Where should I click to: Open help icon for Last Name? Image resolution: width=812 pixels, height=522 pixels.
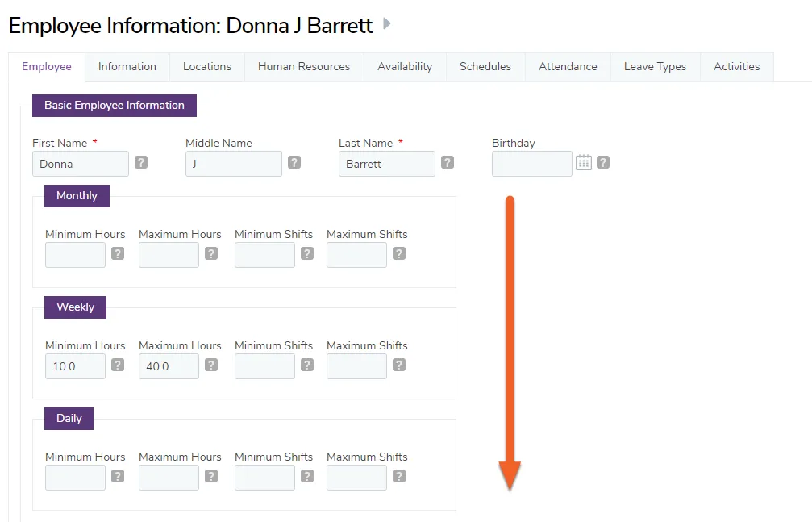[x=448, y=163]
